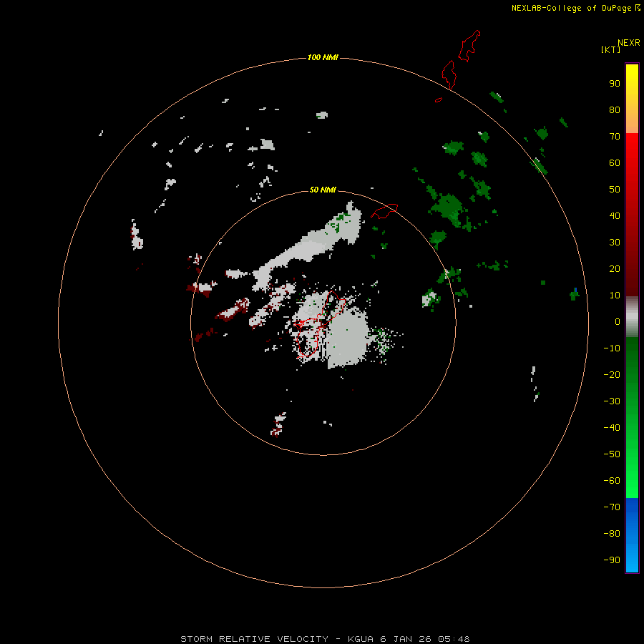Click the -40 value on the scale
Viewport: 644px width, 644px height.
tap(612, 428)
